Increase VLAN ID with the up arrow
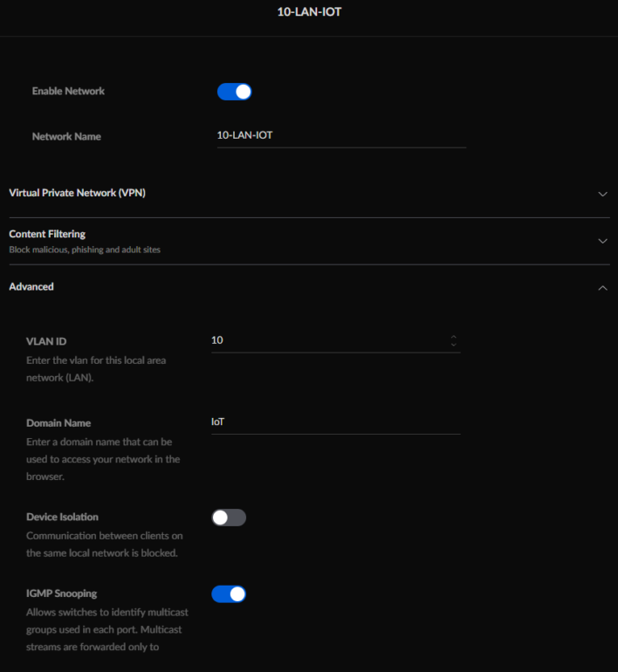Screen dimensions: 618x672 (x=453, y=336)
